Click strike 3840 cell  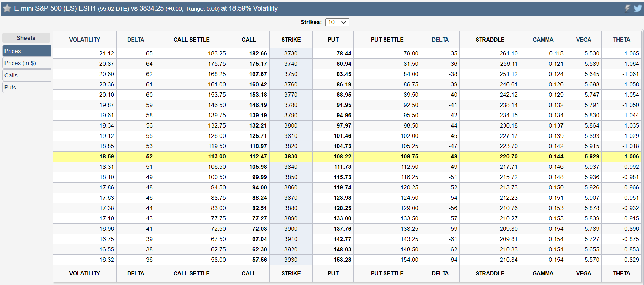291,167
